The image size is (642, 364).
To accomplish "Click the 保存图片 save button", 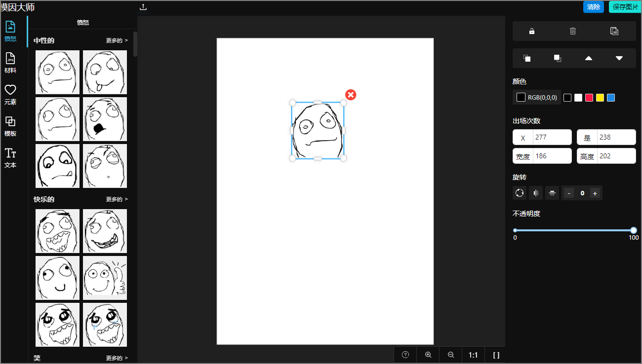I will tap(625, 7).
